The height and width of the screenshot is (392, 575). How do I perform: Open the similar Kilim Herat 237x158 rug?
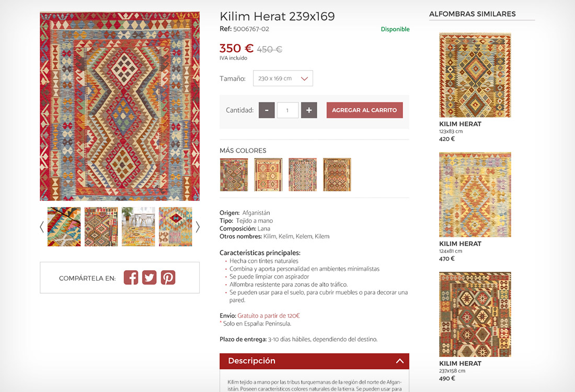click(475, 314)
